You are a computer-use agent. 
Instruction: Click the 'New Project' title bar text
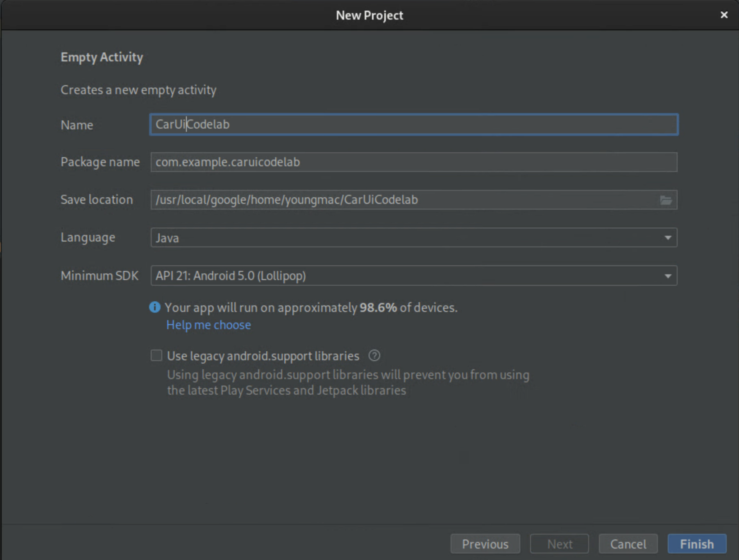pos(369,15)
